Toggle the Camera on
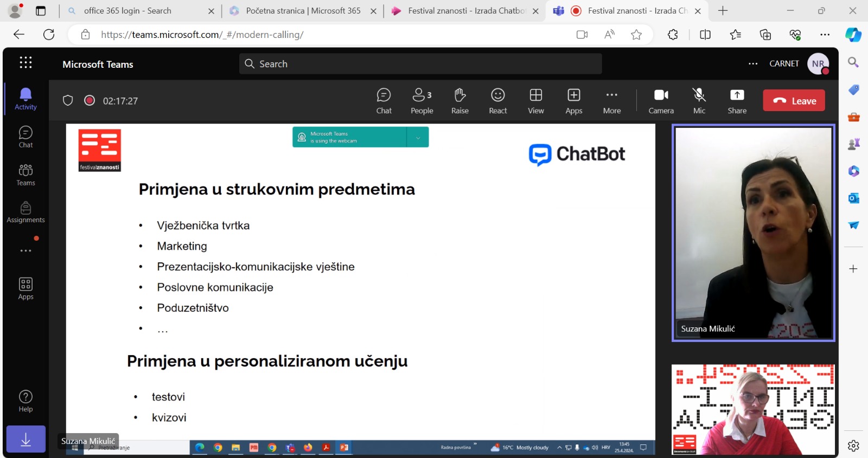The image size is (868, 458). 661,101
